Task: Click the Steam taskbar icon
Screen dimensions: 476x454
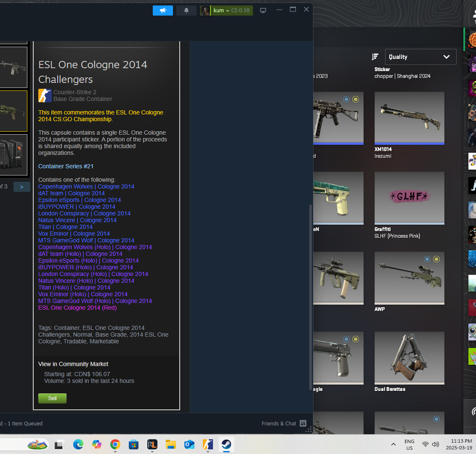Action: (226, 445)
